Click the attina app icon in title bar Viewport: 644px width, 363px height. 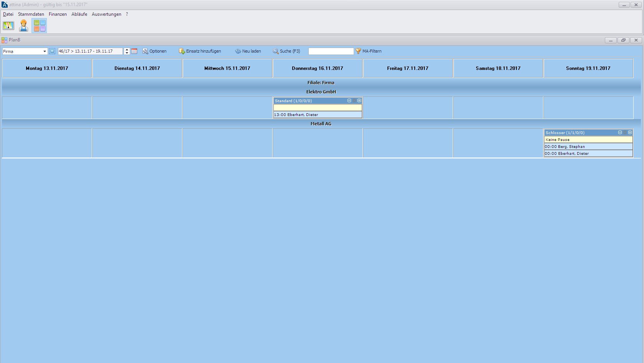(5, 5)
